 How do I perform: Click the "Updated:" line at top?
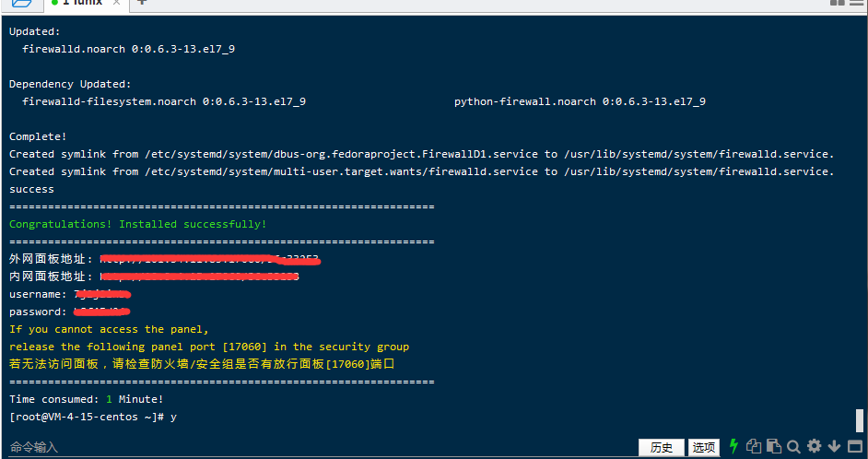pyautogui.click(x=35, y=31)
